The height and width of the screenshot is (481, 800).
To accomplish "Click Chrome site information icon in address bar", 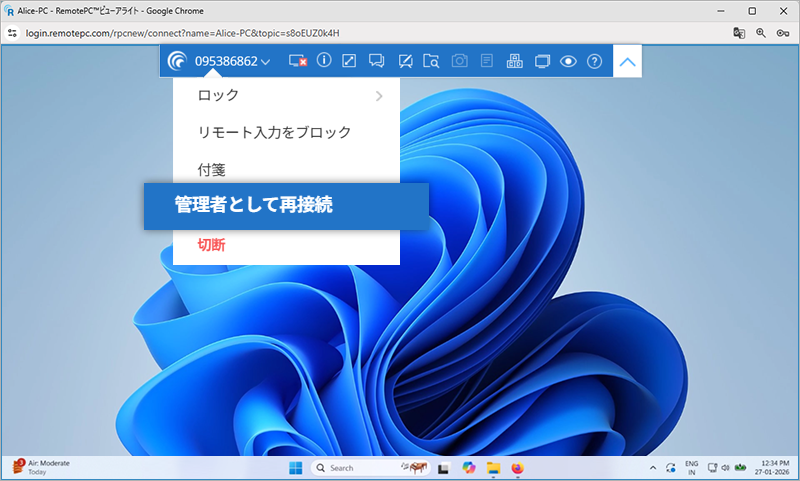I will [12, 33].
